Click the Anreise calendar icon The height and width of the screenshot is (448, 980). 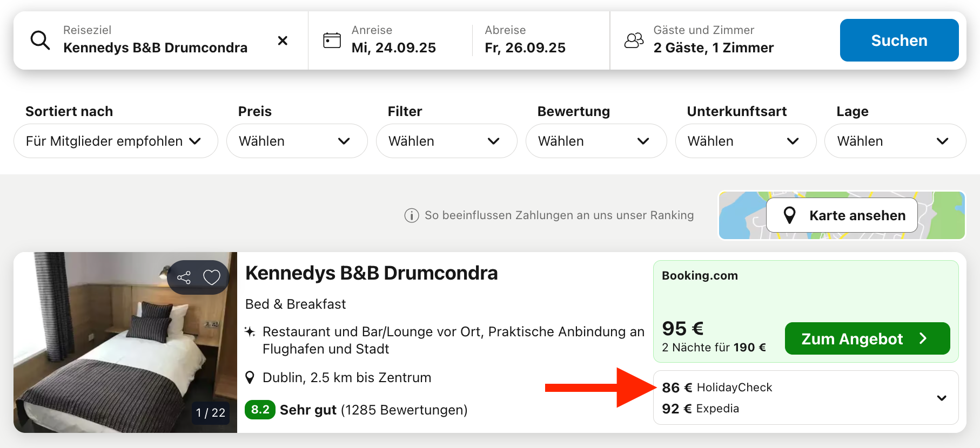click(332, 40)
